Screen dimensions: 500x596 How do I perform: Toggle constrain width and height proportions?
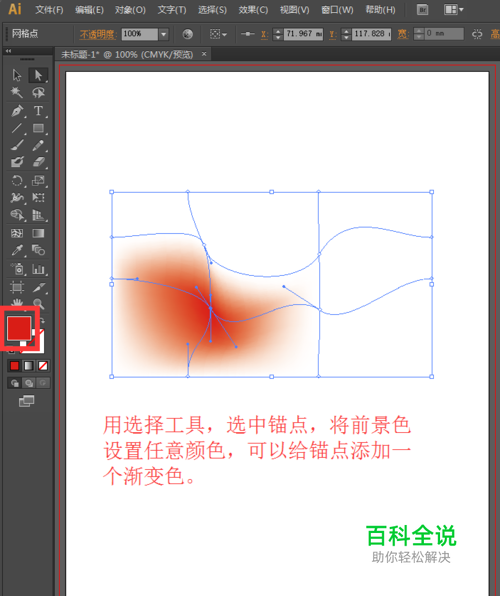[477, 34]
